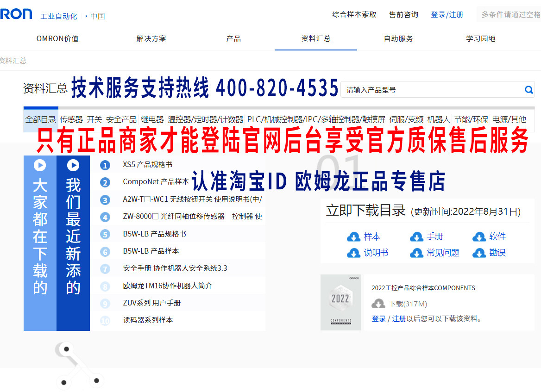Click the gray download icon for 下载(317M)
This screenshot has height=392, width=541.
pos(378,304)
